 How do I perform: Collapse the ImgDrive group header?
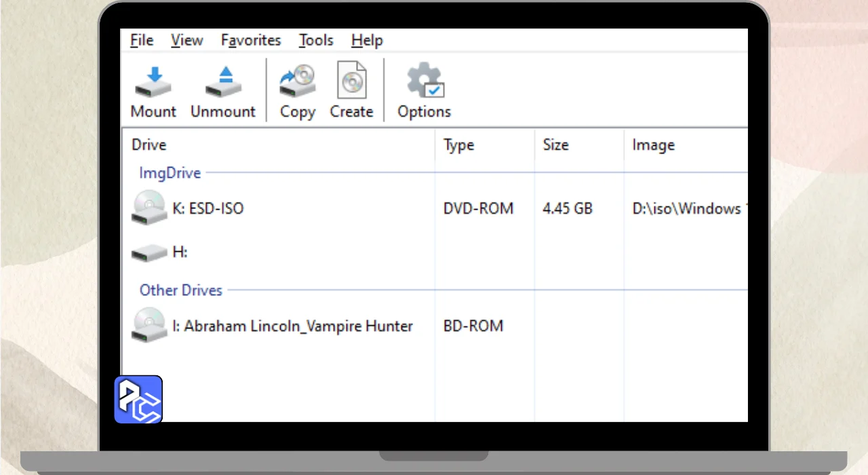coord(170,173)
